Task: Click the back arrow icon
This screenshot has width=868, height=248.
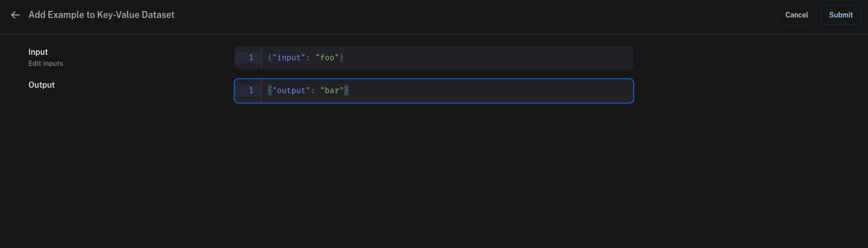Action: point(15,15)
